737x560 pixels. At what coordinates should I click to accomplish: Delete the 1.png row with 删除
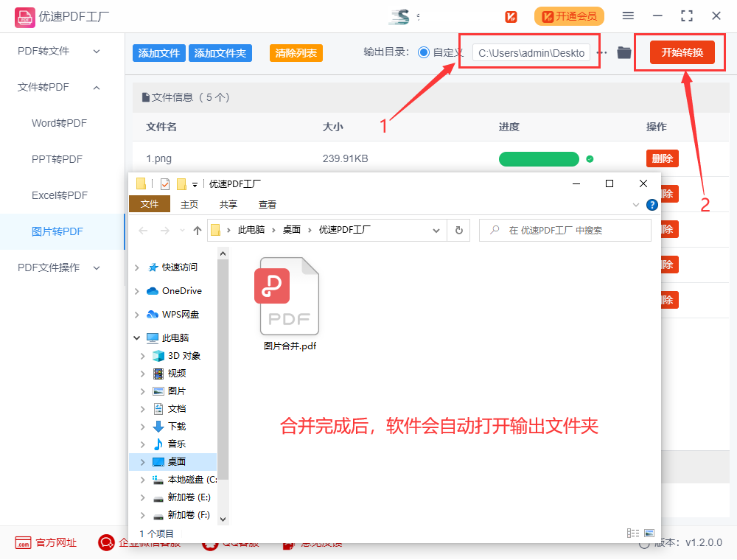(x=663, y=159)
